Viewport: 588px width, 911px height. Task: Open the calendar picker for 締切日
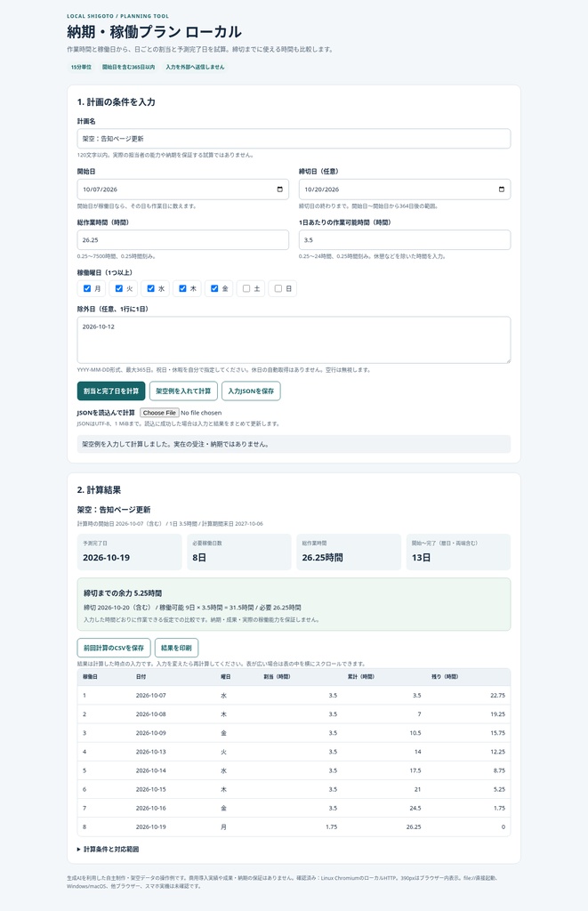tap(502, 189)
